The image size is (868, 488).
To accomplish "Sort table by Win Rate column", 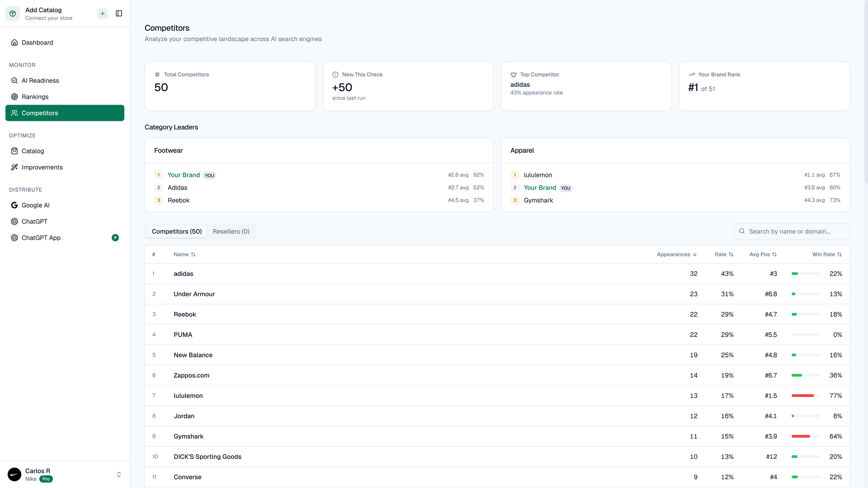I will 827,255.
